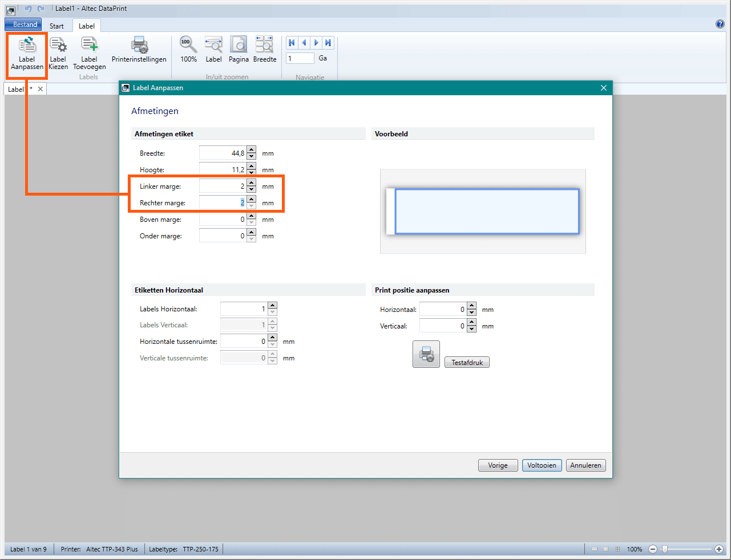731x560 pixels.
Task: Click zoom in plus in status bar
Action: 719,549
